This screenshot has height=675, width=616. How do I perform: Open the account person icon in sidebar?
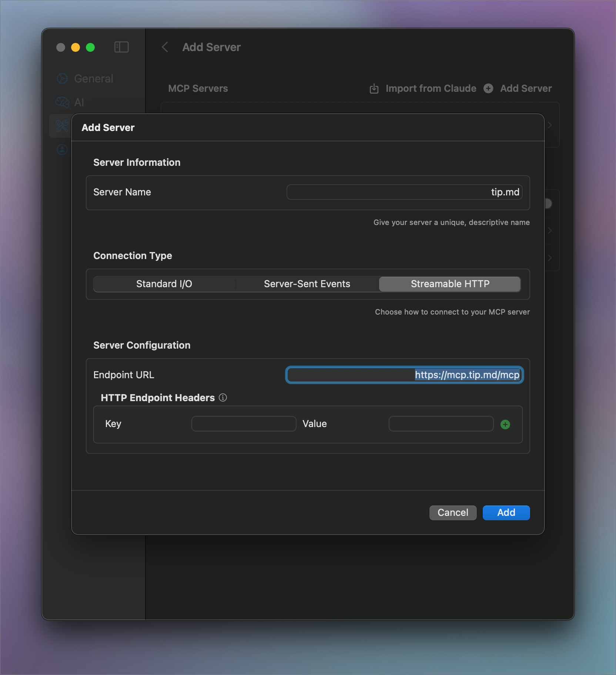pos(61,150)
